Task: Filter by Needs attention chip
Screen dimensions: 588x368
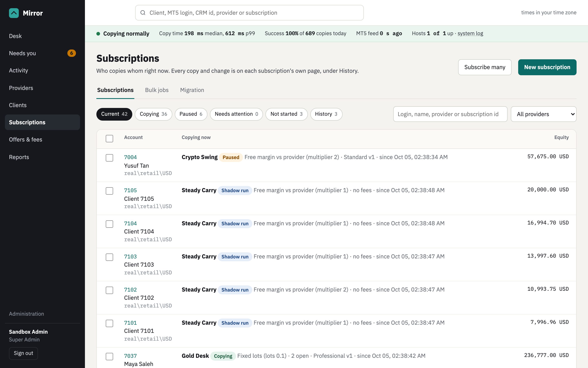Action: [x=236, y=114]
